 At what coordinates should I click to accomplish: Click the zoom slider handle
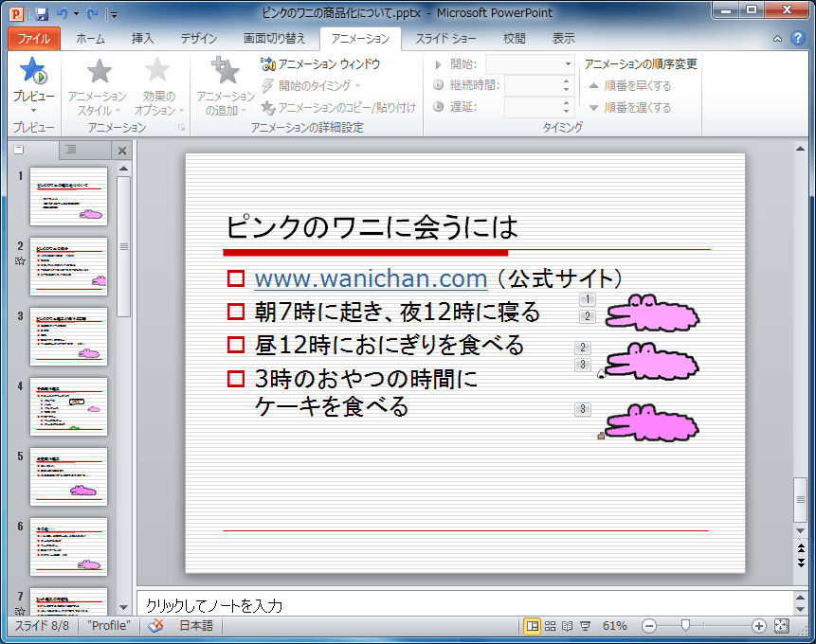pos(685,625)
